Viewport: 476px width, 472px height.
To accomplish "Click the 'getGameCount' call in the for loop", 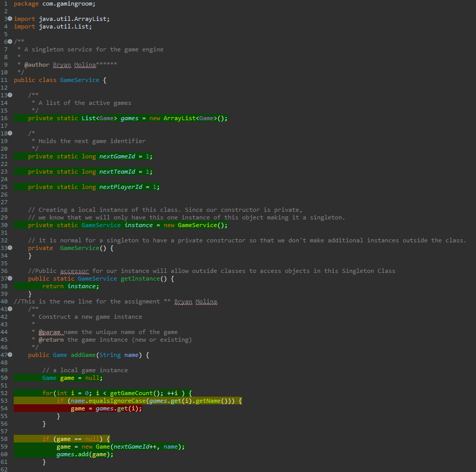I will coord(131,393).
